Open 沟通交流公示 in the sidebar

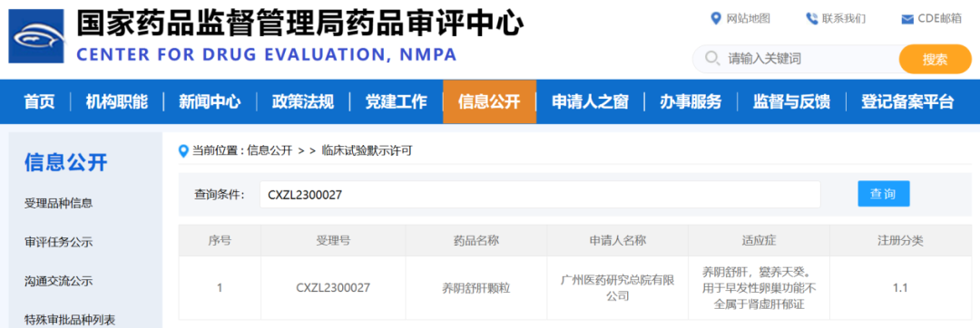(58, 281)
